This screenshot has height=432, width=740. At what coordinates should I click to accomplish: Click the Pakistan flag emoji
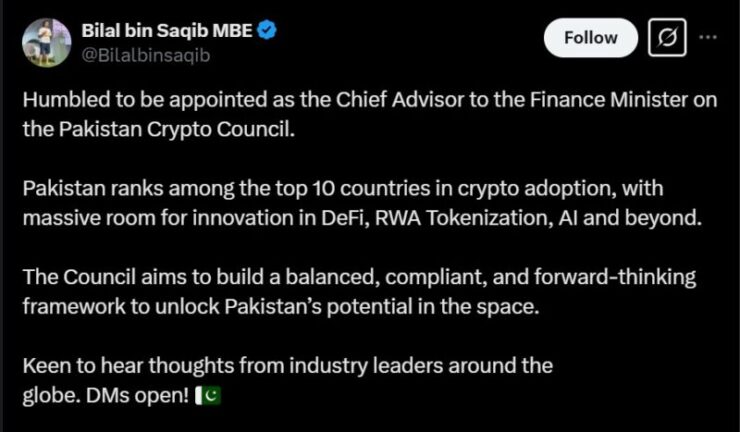point(208,396)
